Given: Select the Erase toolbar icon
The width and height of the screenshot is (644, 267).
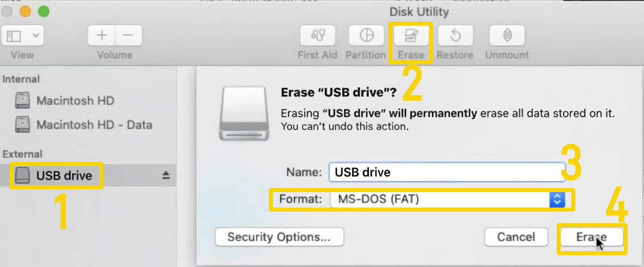Looking at the screenshot, I should [411, 35].
